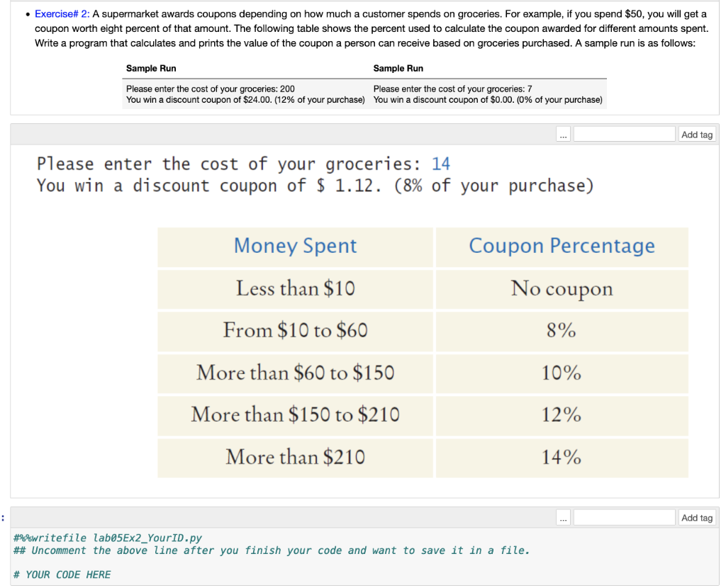Click the Add tag button for the output cell
The image size is (726, 588).
click(x=696, y=134)
